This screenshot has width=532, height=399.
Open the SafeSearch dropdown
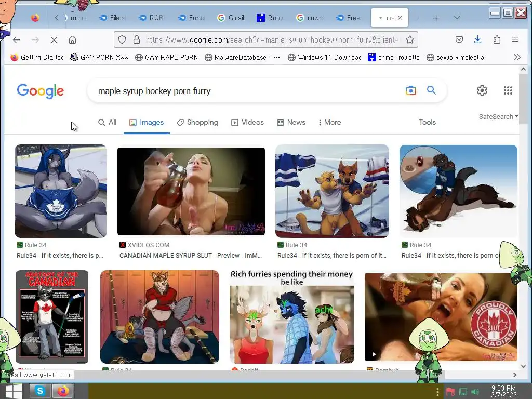pyautogui.click(x=498, y=117)
